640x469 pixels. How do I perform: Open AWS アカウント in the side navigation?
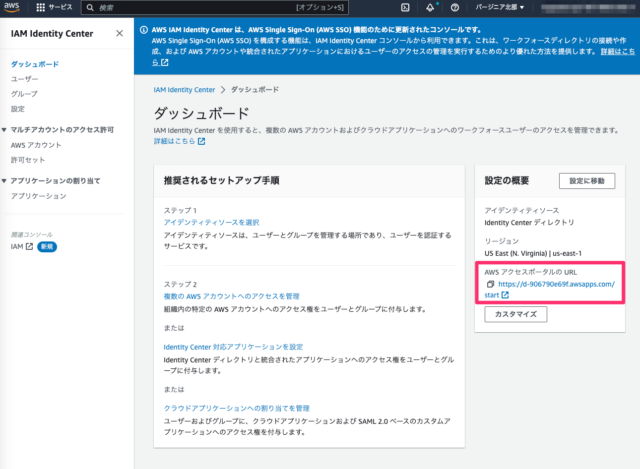tap(36, 145)
